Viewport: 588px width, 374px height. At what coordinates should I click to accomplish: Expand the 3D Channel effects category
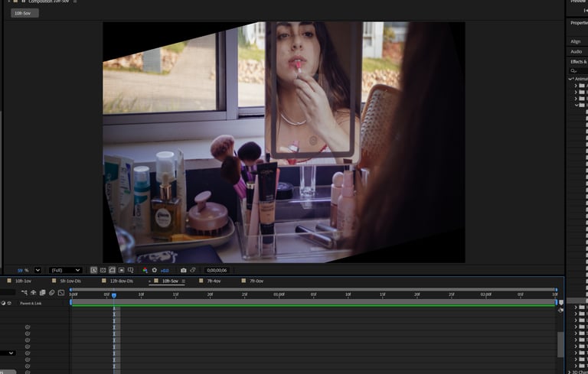click(570, 372)
